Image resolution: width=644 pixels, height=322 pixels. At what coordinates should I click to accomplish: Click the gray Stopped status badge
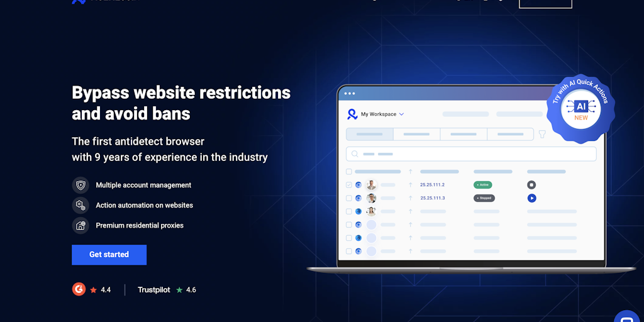(484, 198)
